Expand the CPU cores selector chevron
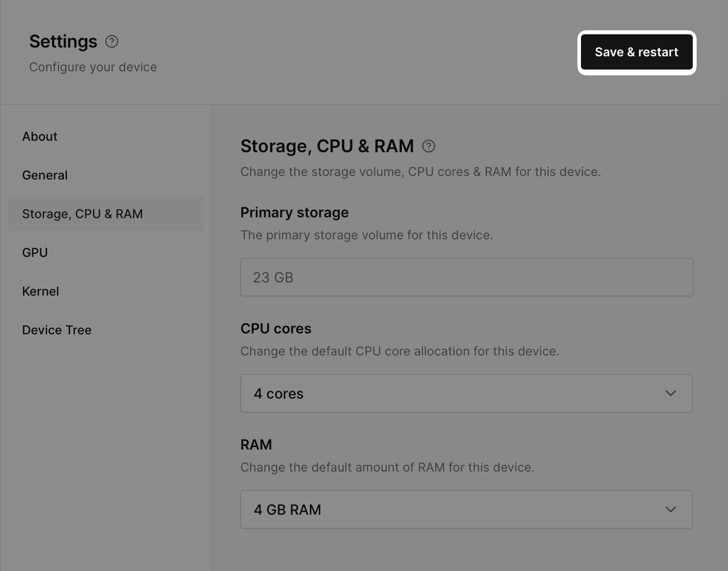Image resolution: width=728 pixels, height=571 pixels. tap(671, 393)
